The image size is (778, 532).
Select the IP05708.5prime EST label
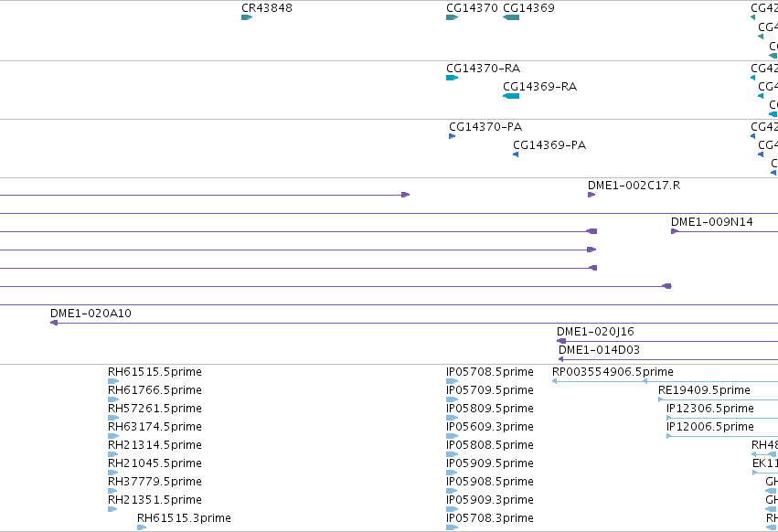[x=490, y=372]
